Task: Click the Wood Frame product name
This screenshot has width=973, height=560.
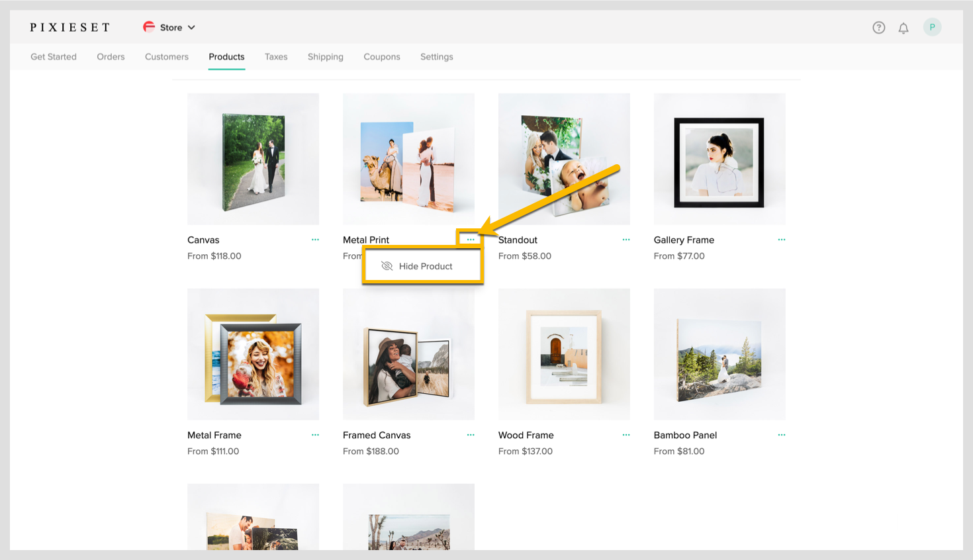Action: (526, 435)
